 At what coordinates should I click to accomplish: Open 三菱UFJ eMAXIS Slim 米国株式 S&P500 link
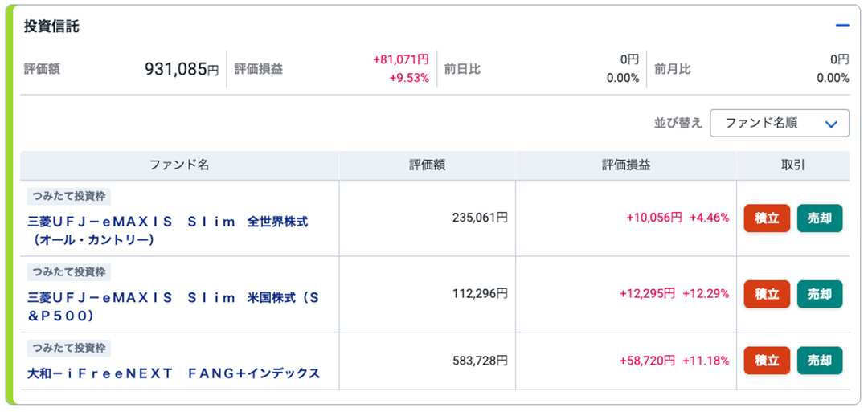(174, 307)
